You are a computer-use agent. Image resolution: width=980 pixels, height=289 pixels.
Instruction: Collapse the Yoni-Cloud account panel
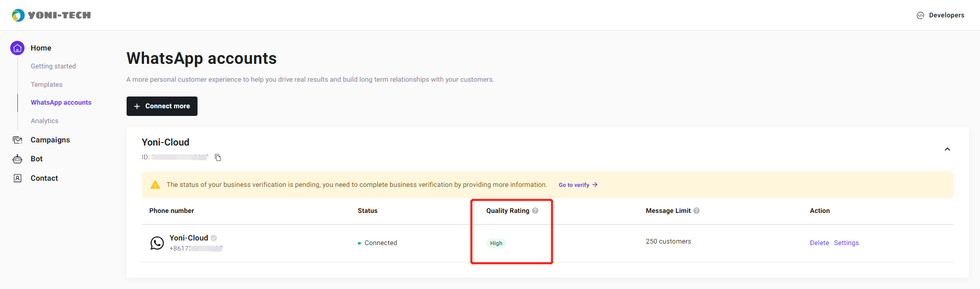coord(947,149)
